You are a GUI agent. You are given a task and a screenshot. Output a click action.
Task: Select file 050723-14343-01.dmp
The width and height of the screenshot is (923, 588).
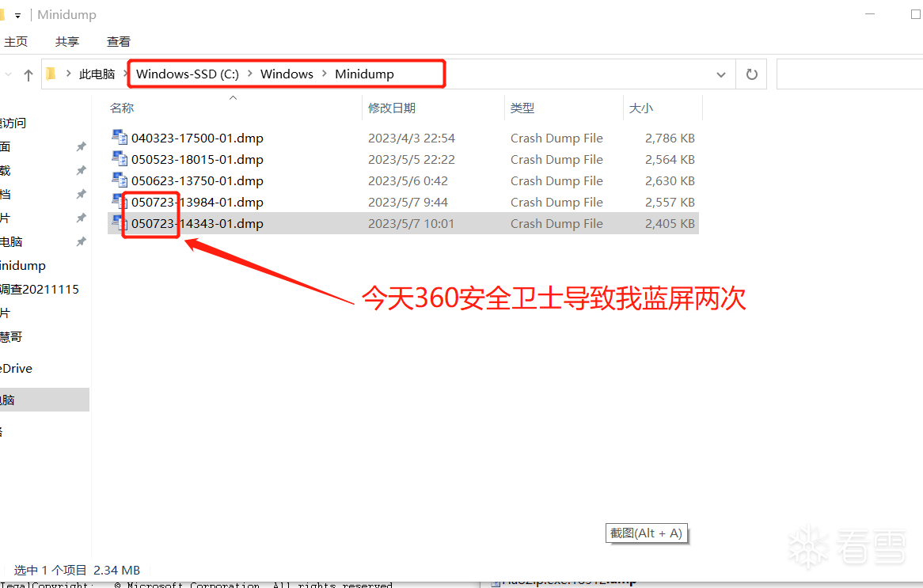point(197,224)
